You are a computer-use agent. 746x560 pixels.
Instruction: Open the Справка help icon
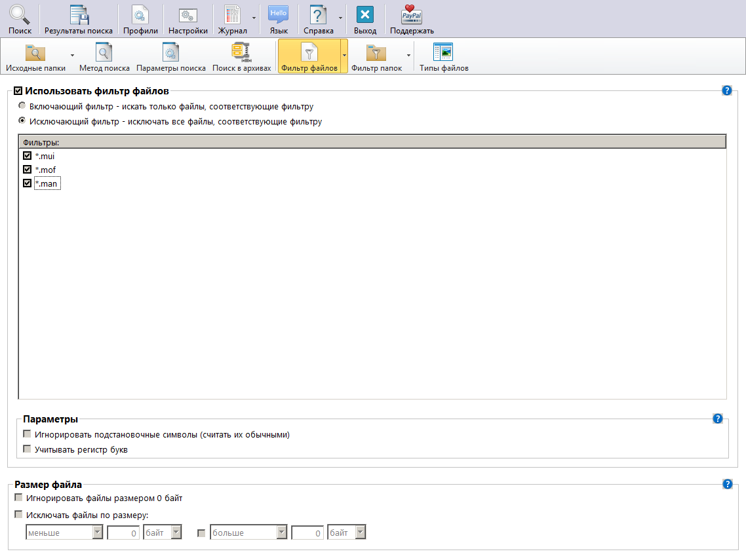318,15
